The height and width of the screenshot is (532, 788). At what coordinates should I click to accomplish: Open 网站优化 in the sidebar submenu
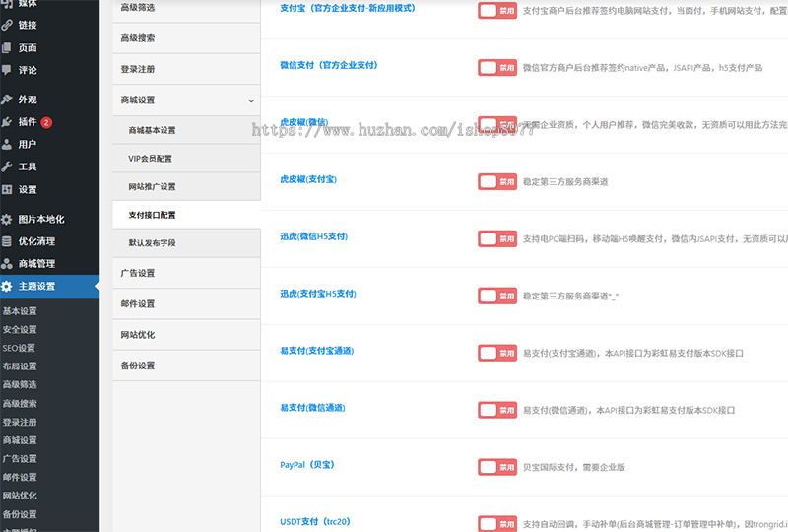click(20, 496)
